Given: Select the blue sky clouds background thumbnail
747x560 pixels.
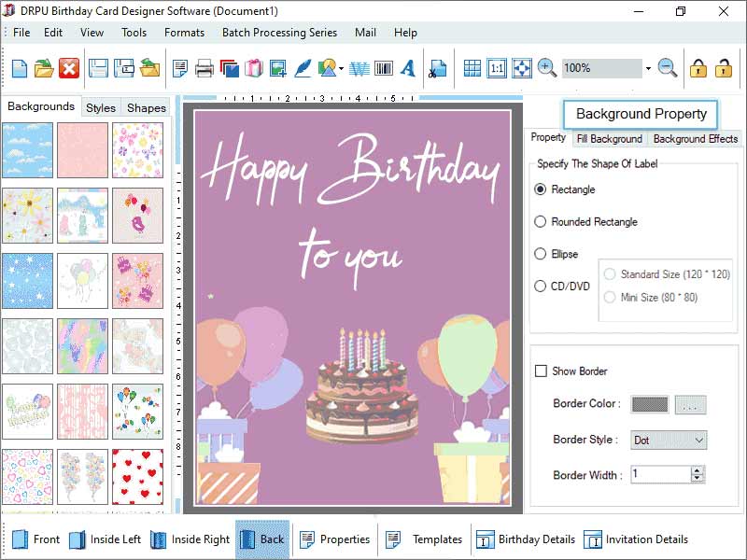Looking at the screenshot, I should (28, 149).
